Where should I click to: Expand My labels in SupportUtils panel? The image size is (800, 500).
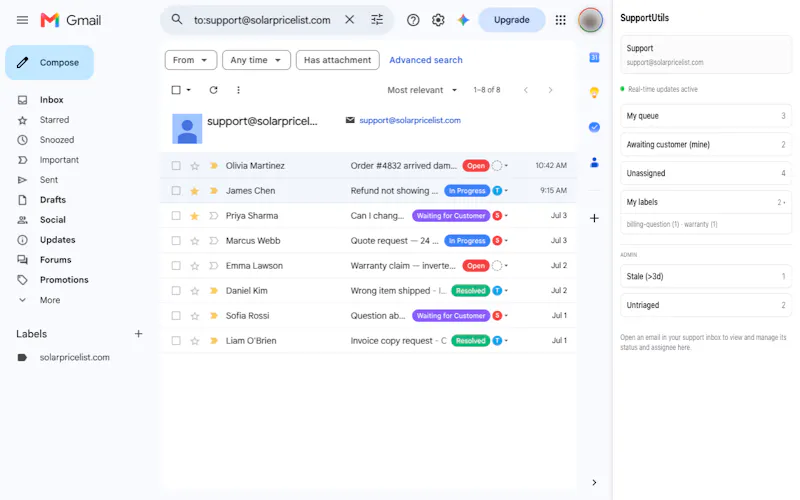pyautogui.click(x=706, y=202)
